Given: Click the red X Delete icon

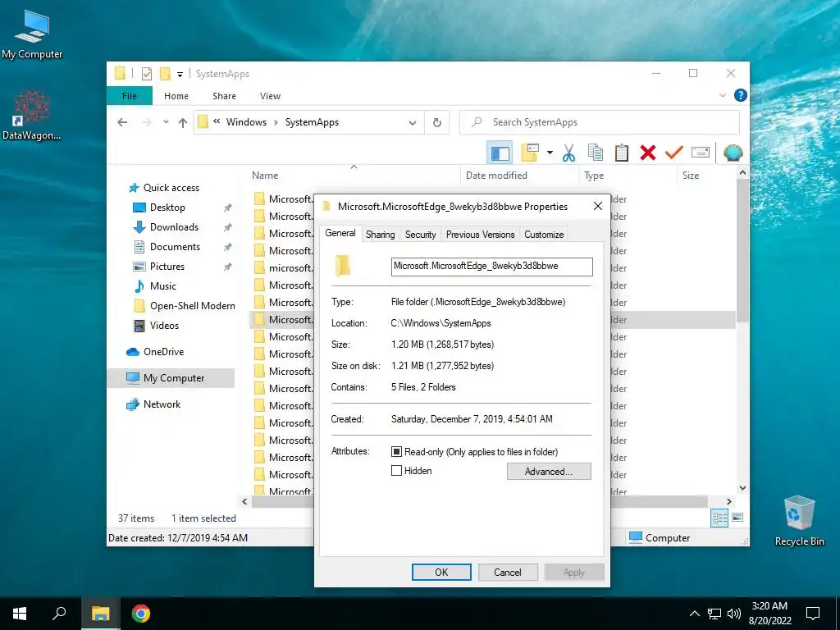Looking at the screenshot, I should [x=648, y=153].
